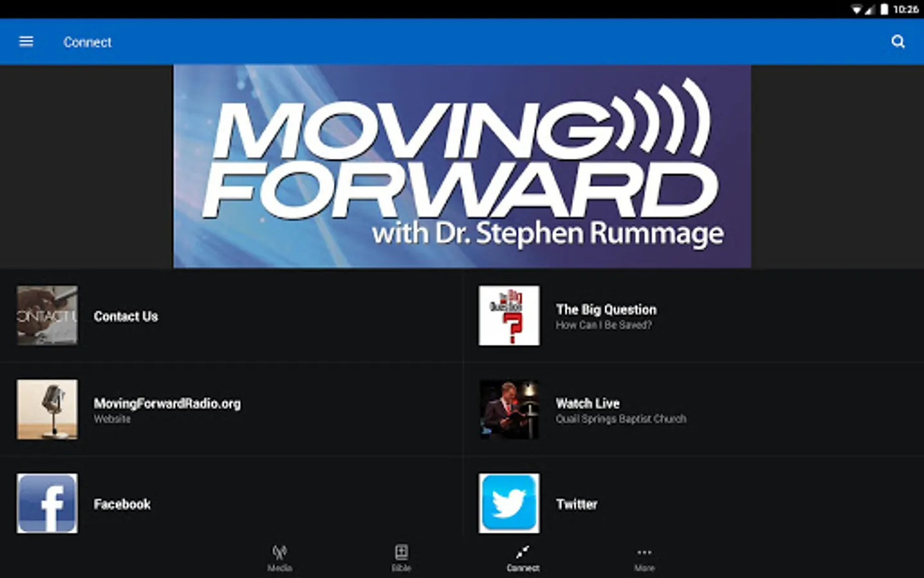Select the Contact Us entry
Screen dimensions: 924x578
click(231, 315)
